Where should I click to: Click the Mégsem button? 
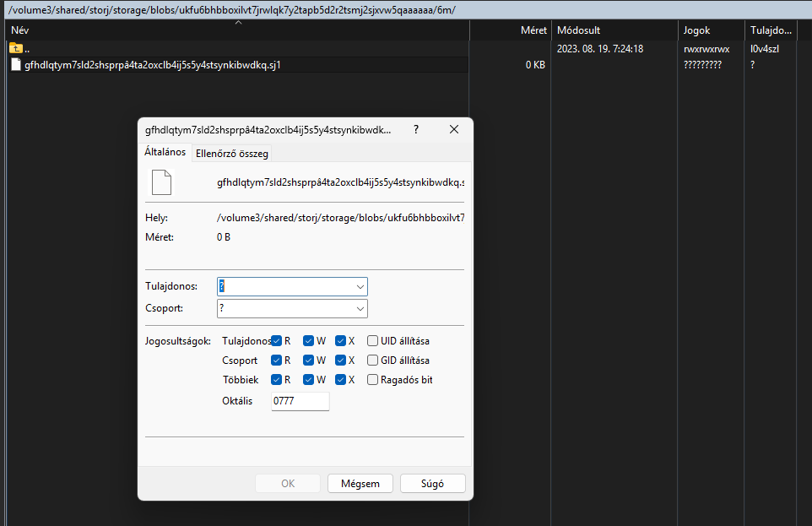point(360,484)
